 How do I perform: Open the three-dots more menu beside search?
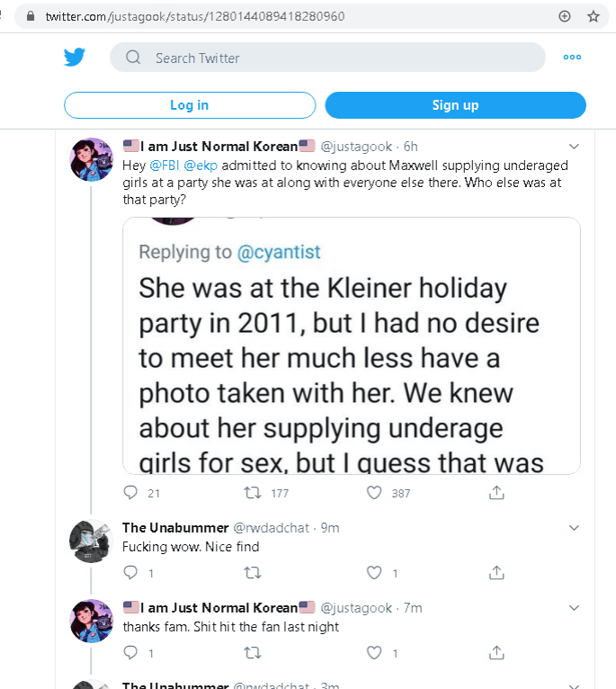click(x=572, y=58)
